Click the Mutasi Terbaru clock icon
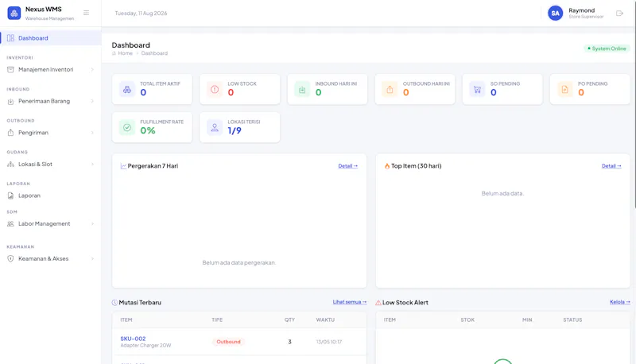The height and width of the screenshot is (364, 636). tap(114, 302)
